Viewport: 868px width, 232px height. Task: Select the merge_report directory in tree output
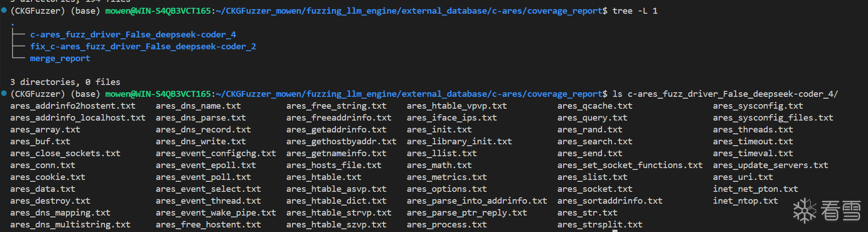pyautogui.click(x=60, y=58)
